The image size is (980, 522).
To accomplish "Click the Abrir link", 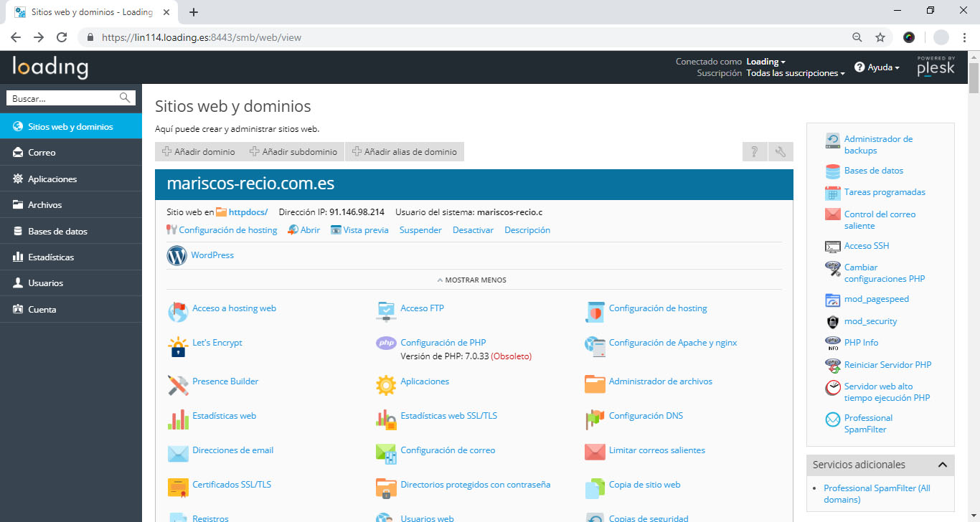I will coord(310,230).
